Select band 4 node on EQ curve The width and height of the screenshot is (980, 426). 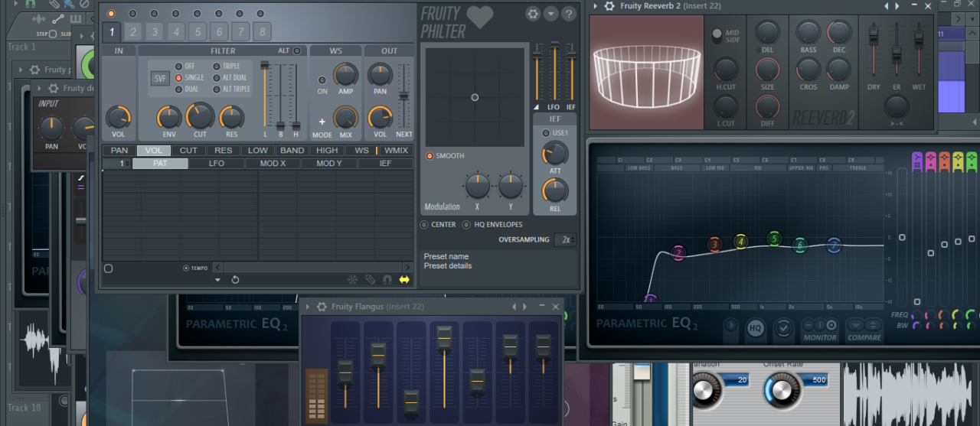point(740,242)
